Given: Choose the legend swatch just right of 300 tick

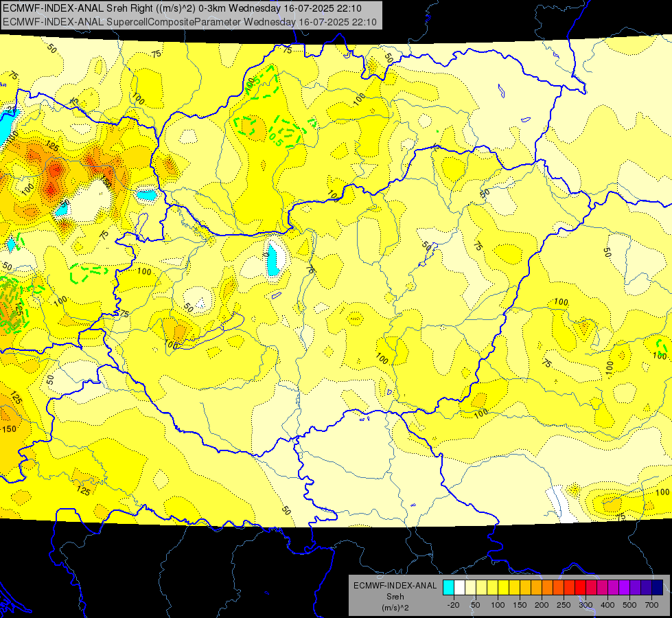Looking at the screenshot, I should [592, 587].
